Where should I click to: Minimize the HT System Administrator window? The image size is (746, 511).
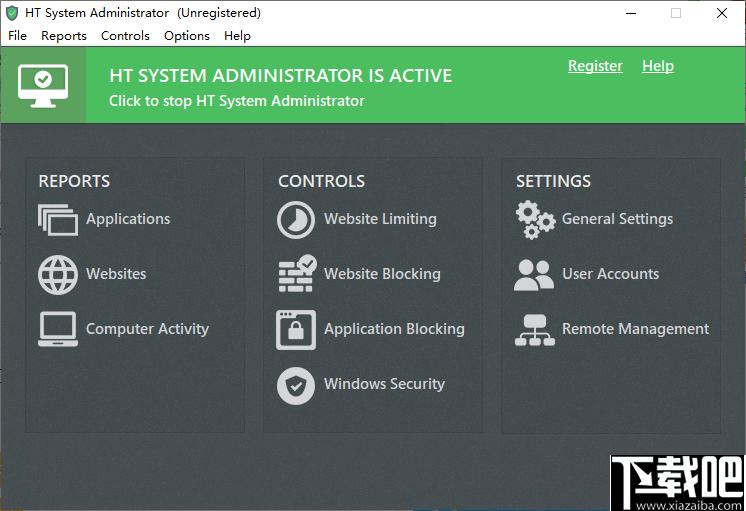point(631,13)
